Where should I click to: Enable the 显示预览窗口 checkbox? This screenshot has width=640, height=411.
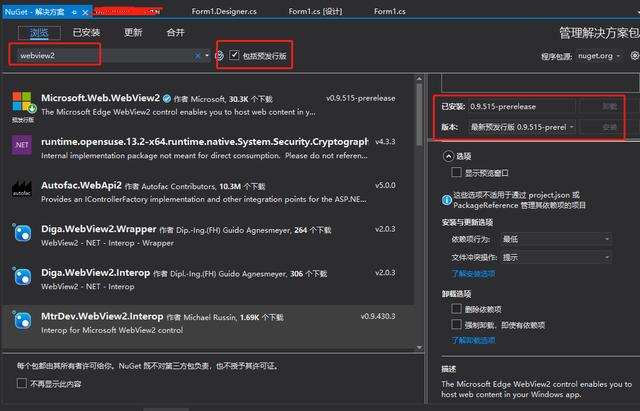[456, 172]
